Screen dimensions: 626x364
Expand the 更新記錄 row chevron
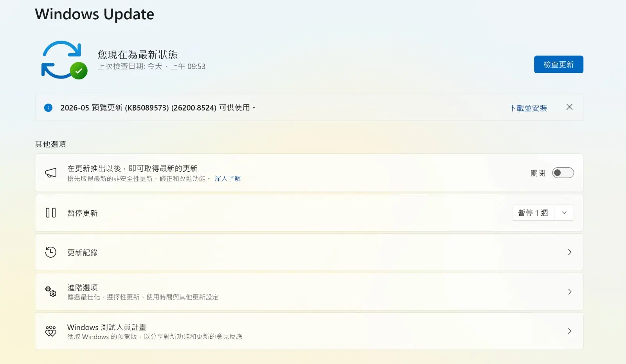point(570,252)
